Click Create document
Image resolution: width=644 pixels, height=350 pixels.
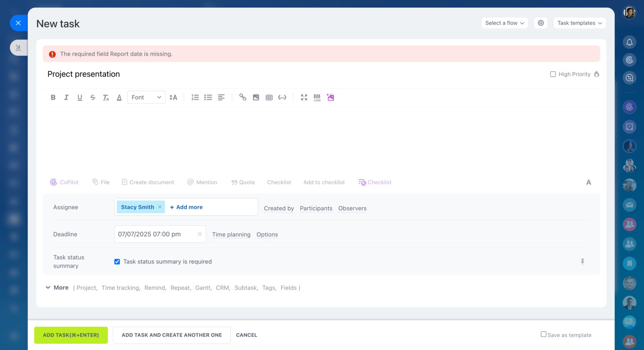(x=148, y=182)
